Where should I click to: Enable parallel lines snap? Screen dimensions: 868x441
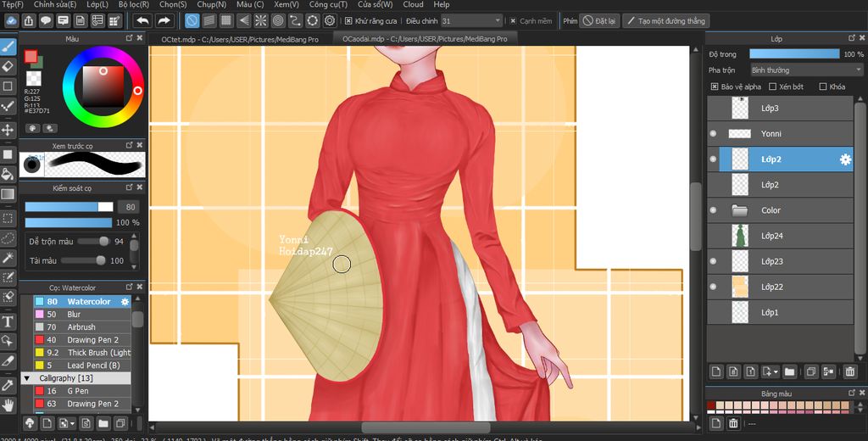[x=209, y=21]
